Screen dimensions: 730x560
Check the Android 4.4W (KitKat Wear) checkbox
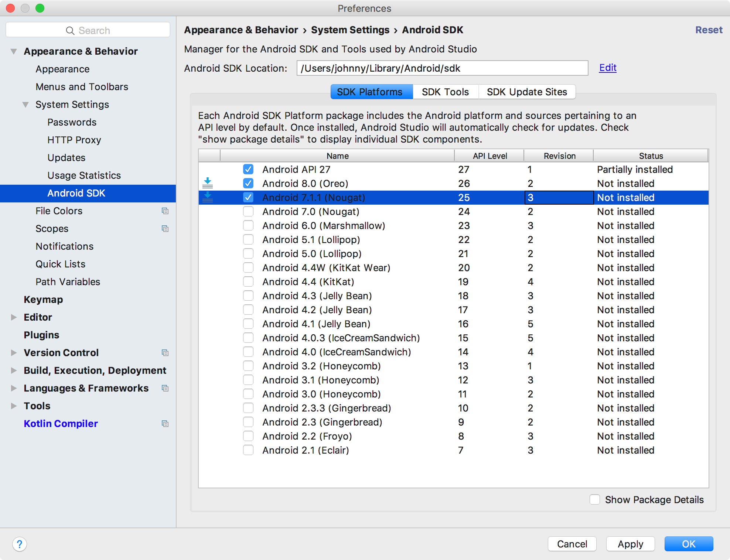click(x=248, y=267)
